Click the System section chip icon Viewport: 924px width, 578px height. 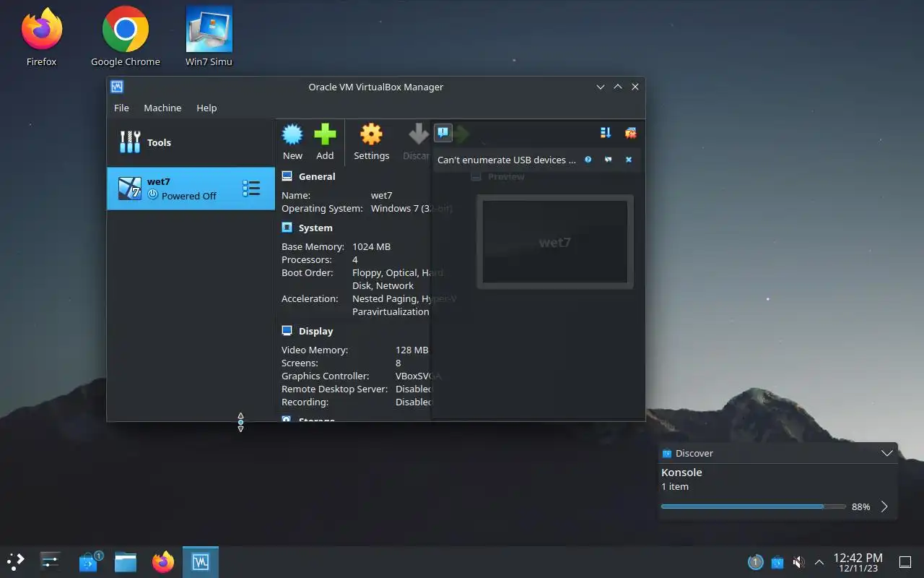287,228
